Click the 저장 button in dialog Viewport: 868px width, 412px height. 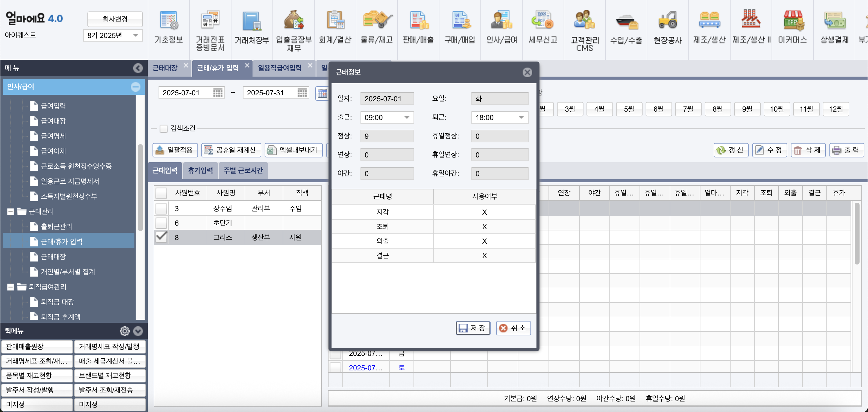473,328
